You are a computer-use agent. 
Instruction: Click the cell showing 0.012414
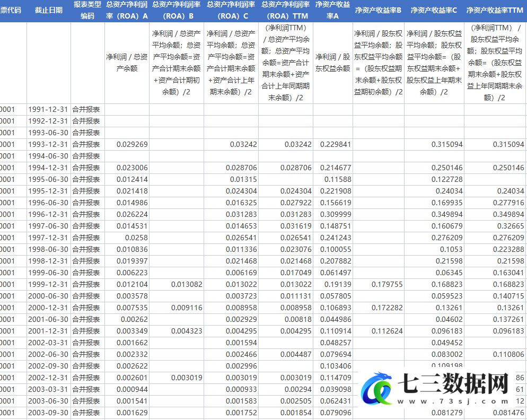tap(127, 180)
